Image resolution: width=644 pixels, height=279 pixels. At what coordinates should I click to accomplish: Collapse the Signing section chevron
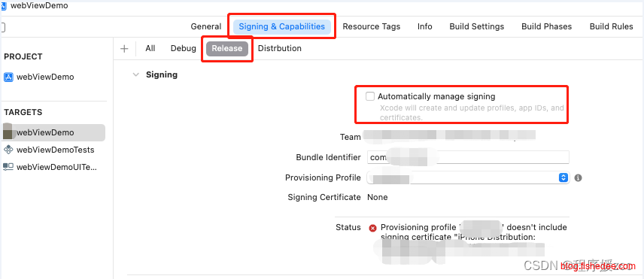tap(135, 74)
